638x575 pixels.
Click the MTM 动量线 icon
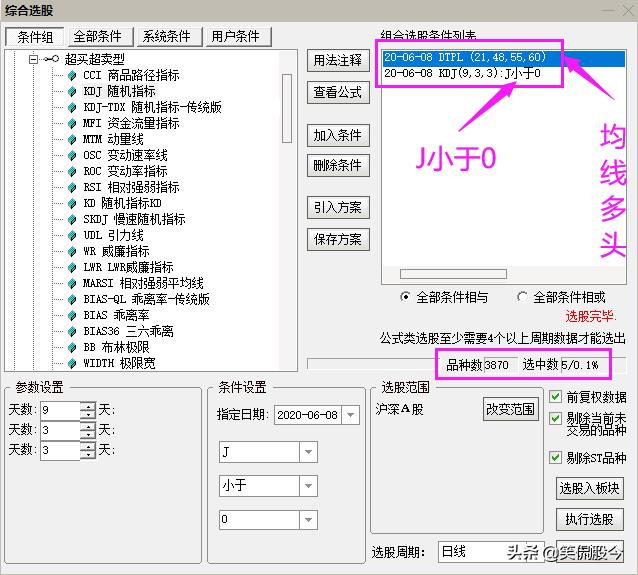point(72,139)
